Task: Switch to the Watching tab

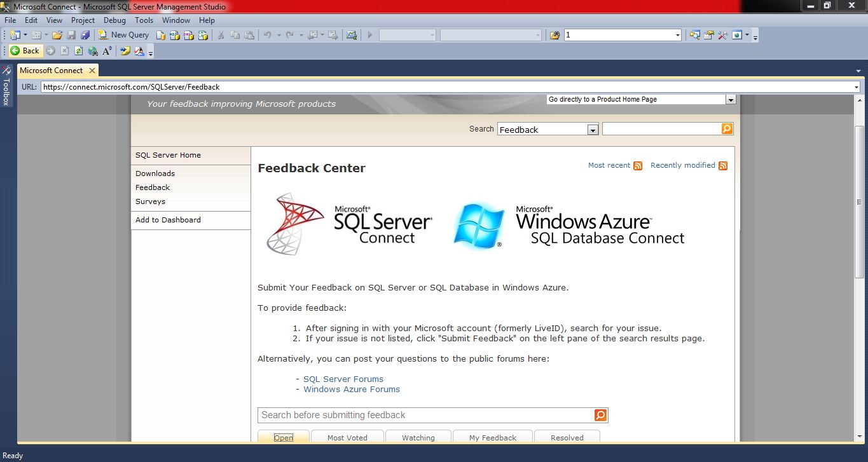Action: [x=418, y=437]
